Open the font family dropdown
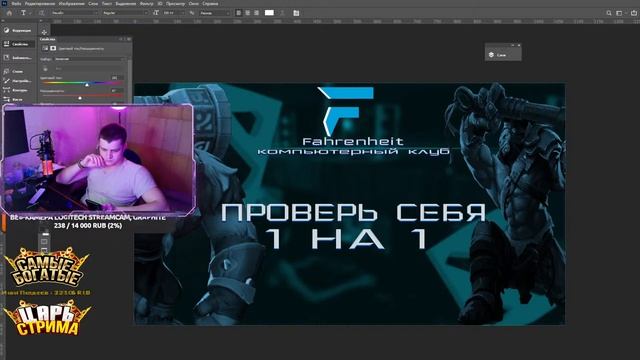Image resolution: width=640 pixels, height=360 pixels. 75,13
